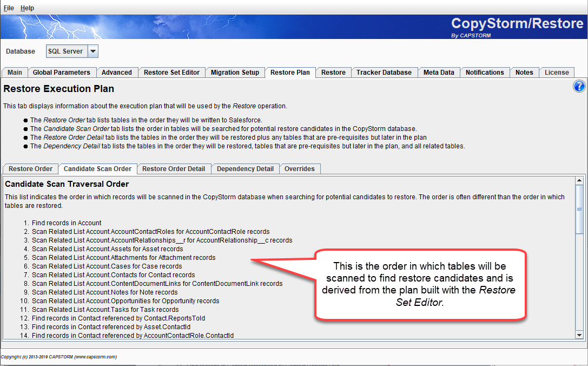The height and width of the screenshot is (366, 588).
Task: Click the ContentDocumentLinks scan row
Action: coord(157,283)
